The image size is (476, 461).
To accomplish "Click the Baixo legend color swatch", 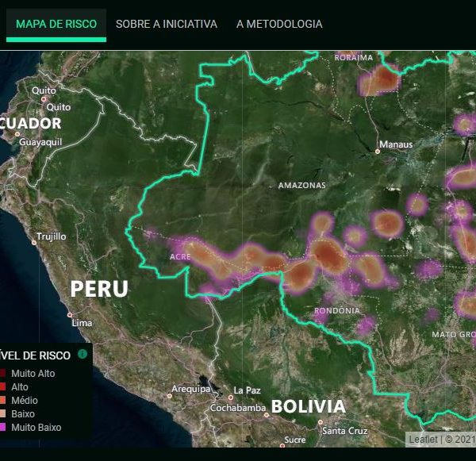I will tap(2, 413).
